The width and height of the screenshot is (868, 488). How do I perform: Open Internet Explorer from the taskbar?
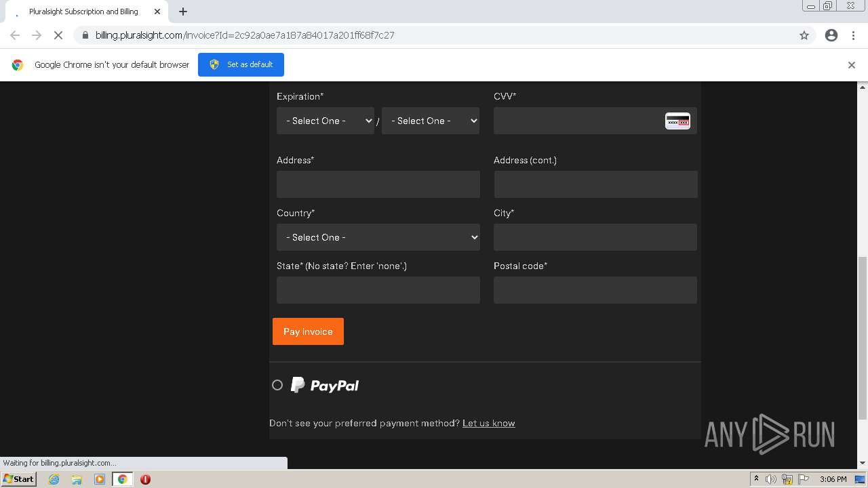[54, 479]
